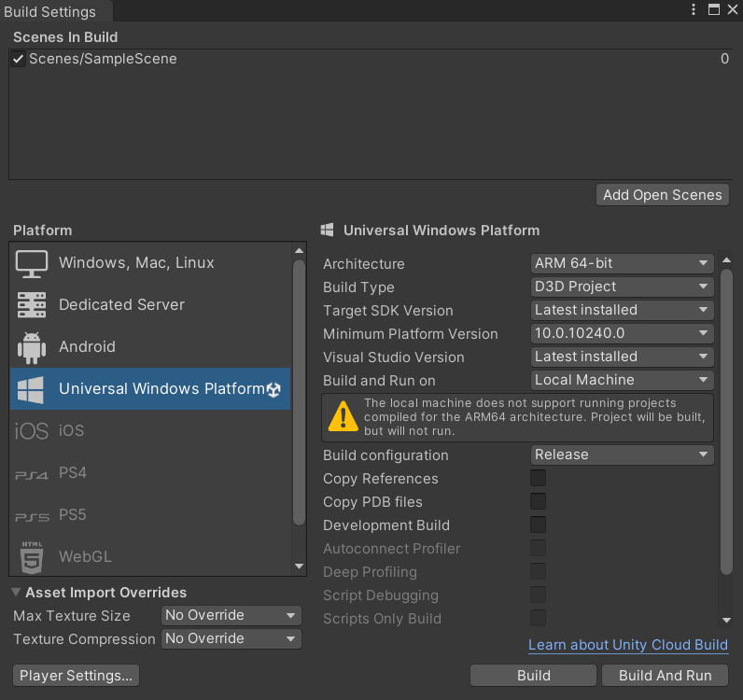Open Player Settings
This screenshot has height=700, width=743.
[76, 676]
